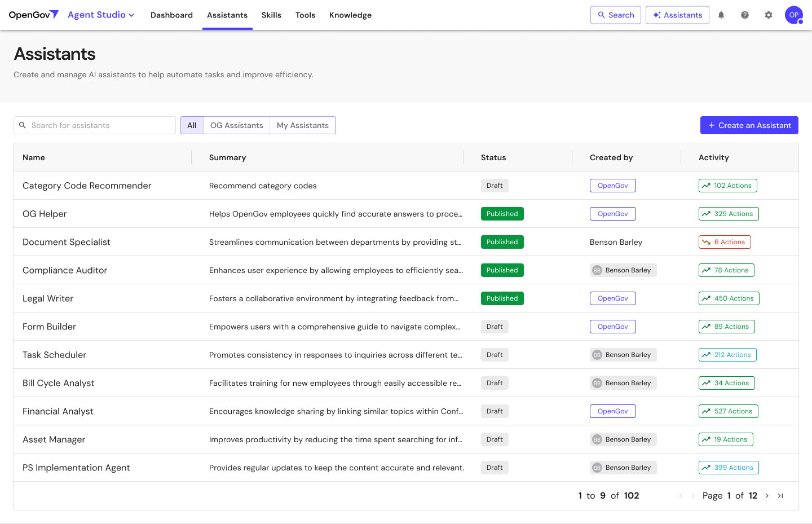Image resolution: width=812 pixels, height=524 pixels.
Task: Enable the OG Assistants filter
Action: pyautogui.click(x=236, y=125)
